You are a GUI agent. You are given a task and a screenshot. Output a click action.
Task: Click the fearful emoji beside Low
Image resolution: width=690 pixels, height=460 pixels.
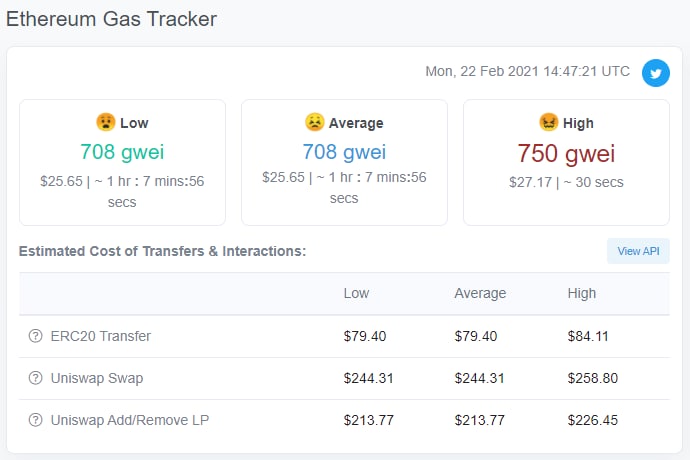tap(106, 122)
